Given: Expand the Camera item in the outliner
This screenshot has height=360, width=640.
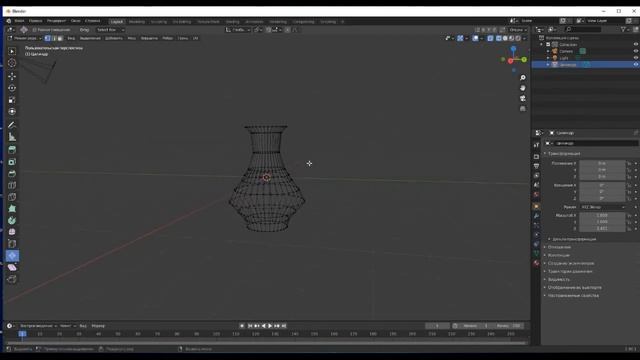Looking at the screenshot, I should tap(548, 51).
